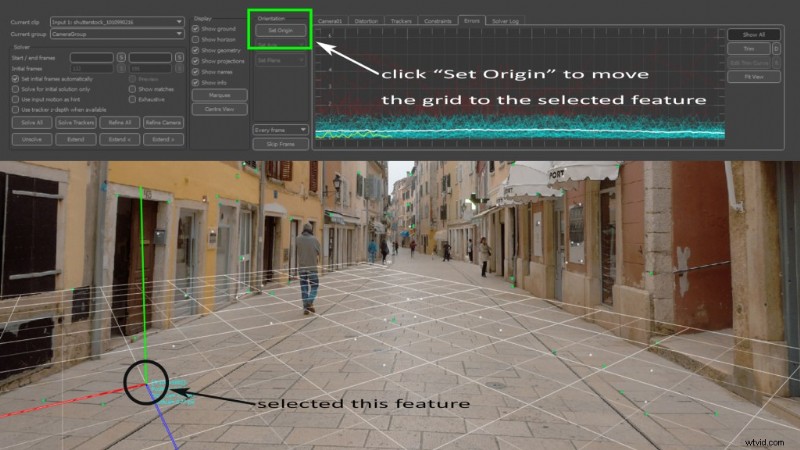Select the Errors tab
The image size is (800, 450).
click(x=472, y=20)
